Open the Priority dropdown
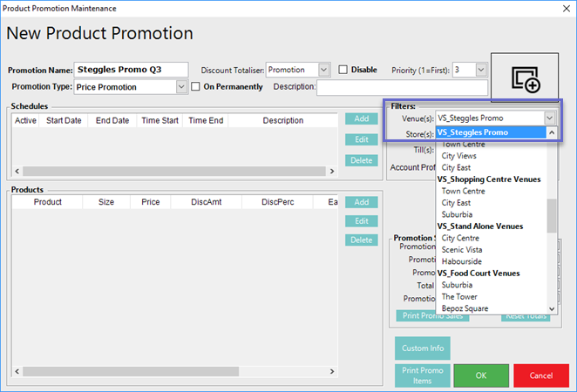Screen dimensions: 577x392 480,70
